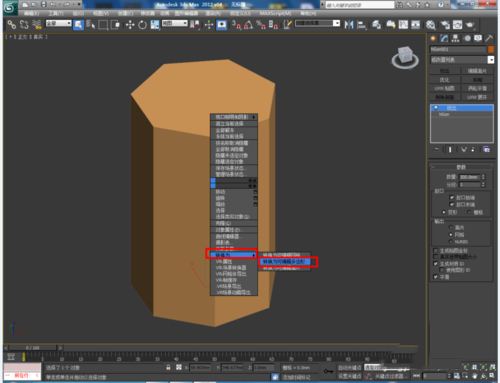Switch to the Create command panel tab
Image resolution: width=500 pixels, height=383 pixels.
coord(433,38)
